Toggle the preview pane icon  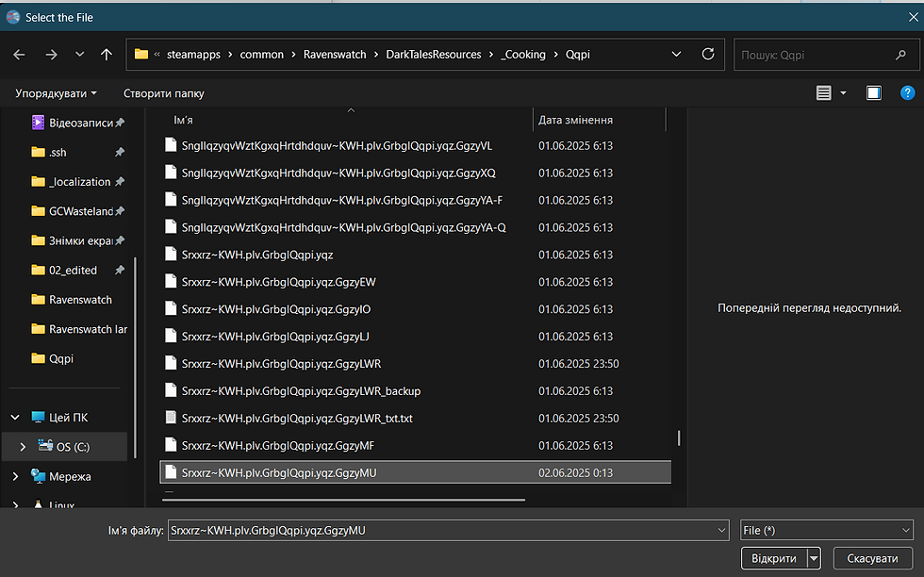pos(874,93)
